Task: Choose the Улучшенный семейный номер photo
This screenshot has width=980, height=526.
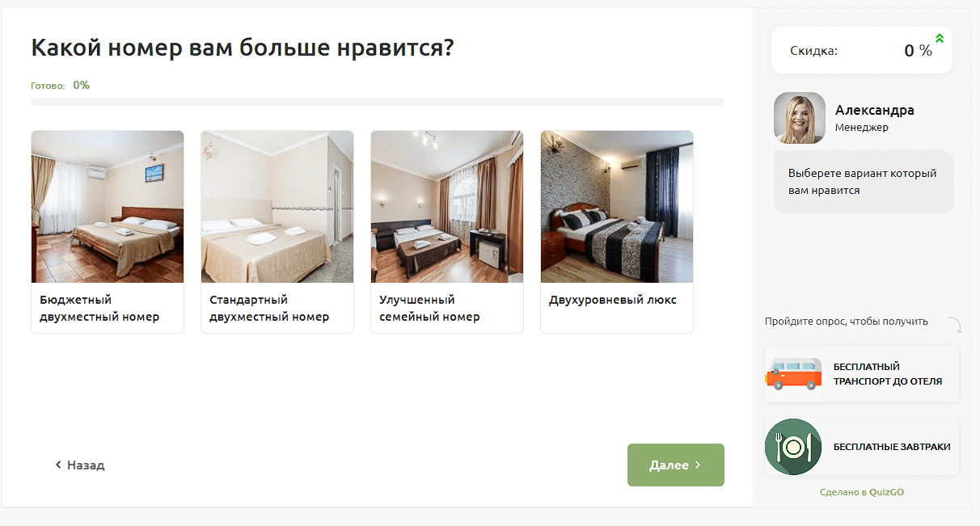Action: [x=447, y=207]
